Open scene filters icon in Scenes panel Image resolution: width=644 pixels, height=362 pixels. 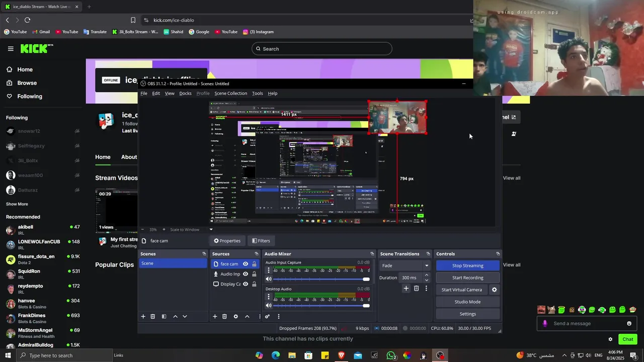point(164,316)
